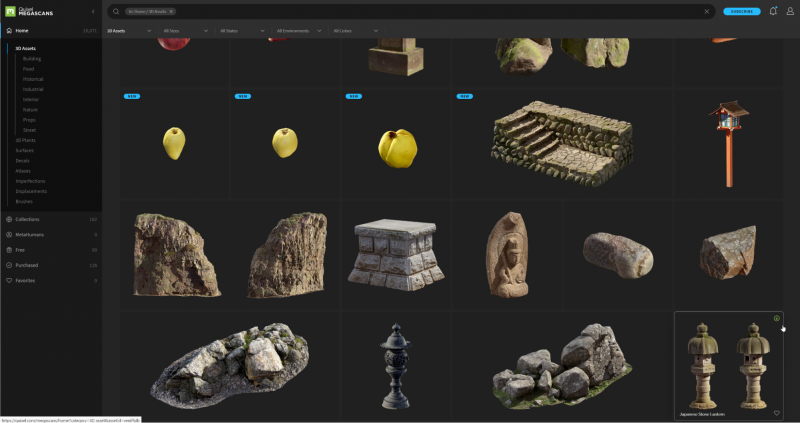
Task: Go to Purchased assets in the sidebar
Action: point(27,265)
